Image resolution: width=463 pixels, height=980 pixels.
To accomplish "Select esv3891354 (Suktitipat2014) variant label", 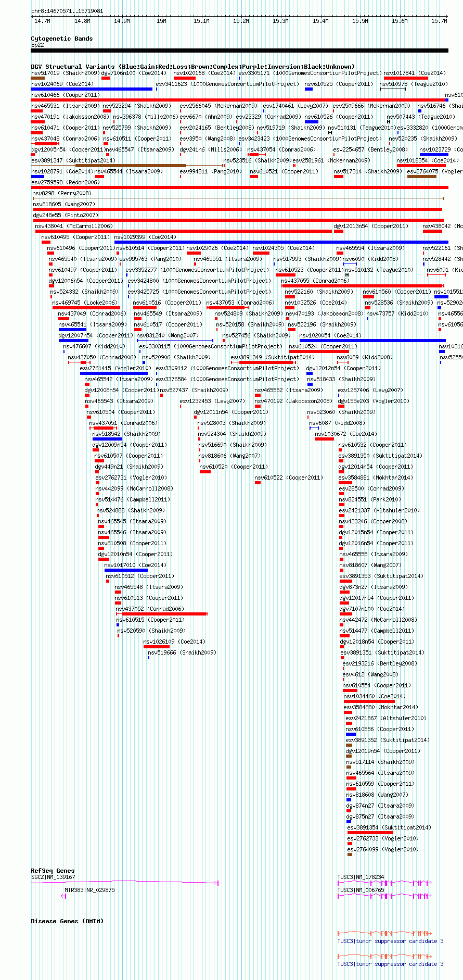I will click(x=389, y=827).
